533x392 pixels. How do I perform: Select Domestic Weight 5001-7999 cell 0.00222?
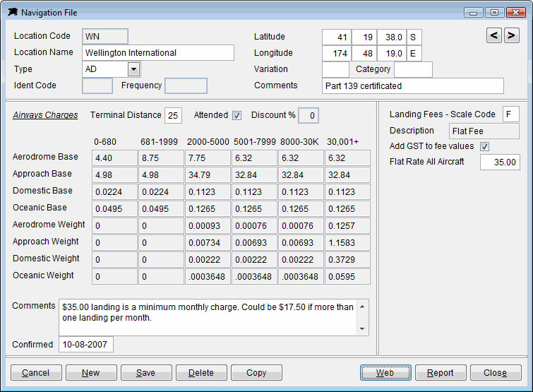[x=254, y=260]
